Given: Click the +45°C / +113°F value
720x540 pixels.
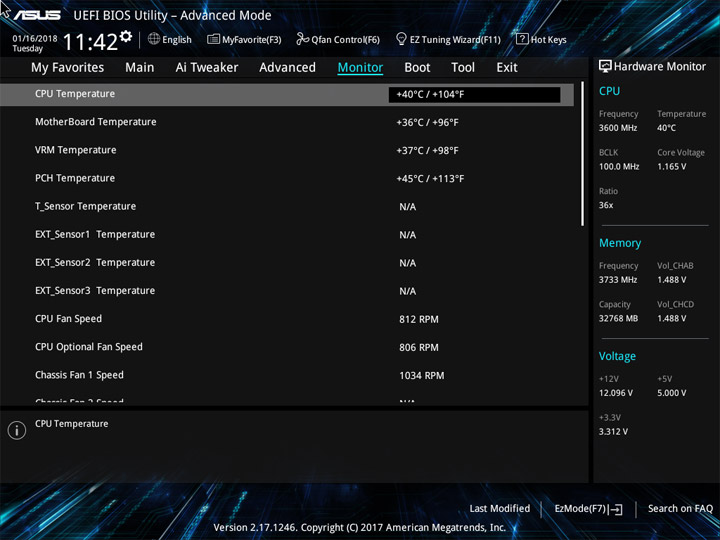Looking at the screenshot, I should coord(430,179).
